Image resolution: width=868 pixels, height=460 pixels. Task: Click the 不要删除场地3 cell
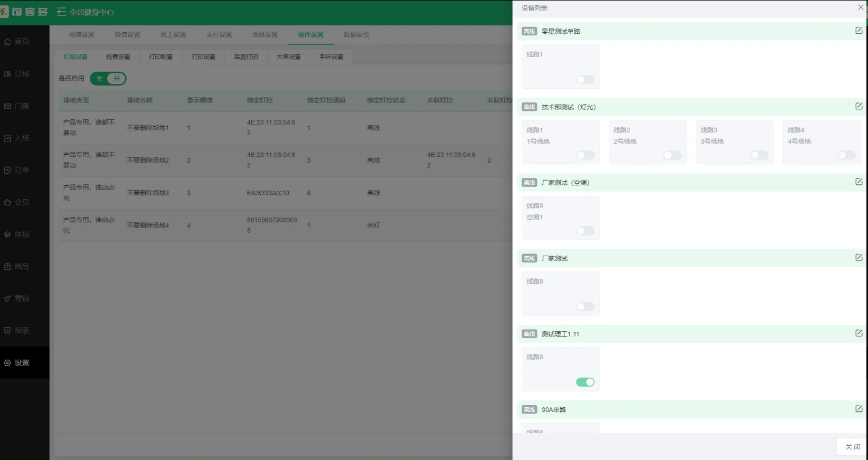tap(148, 193)
